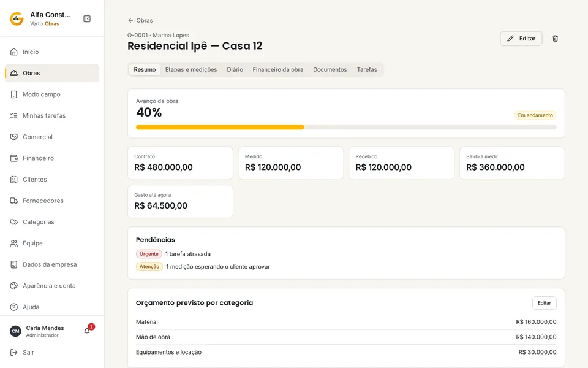This screenshot has width=588, height=368.
Task: Click the Alfa Construtora logo icon
Action: (17, 19)
